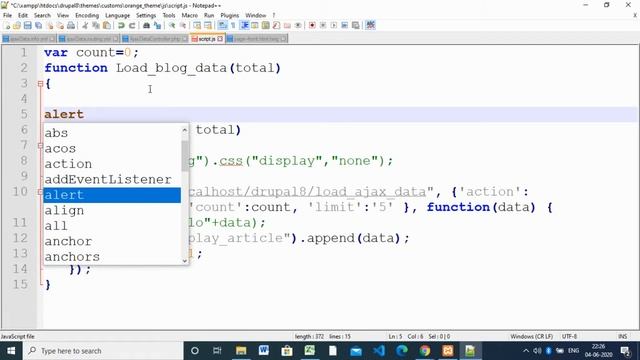Open Folder as Workspace toolbar icon
Image resolution: width=640 pixels, height=360 pixels.
coord(287,25)
